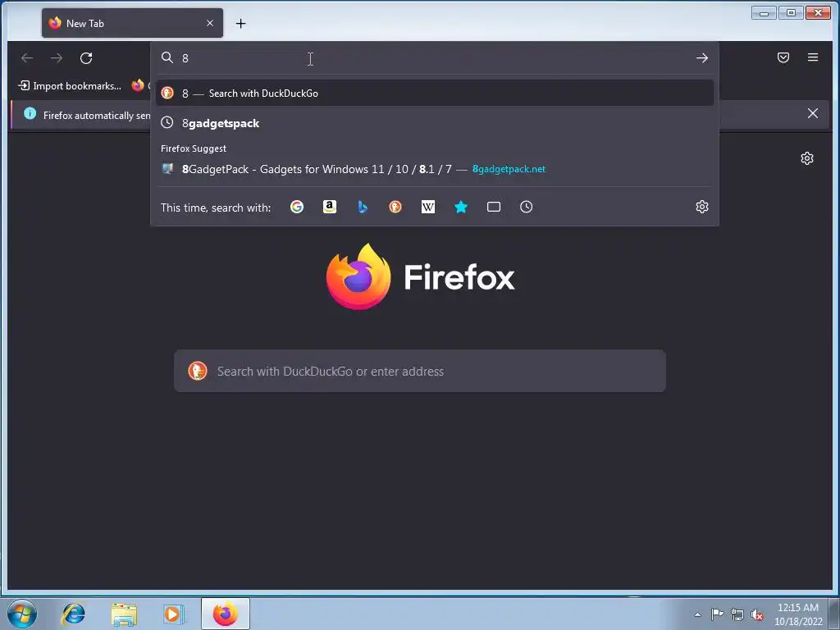Click the muted volume tray icon
840x630 pixels.
pyautogui.click(x=756, y=615)
